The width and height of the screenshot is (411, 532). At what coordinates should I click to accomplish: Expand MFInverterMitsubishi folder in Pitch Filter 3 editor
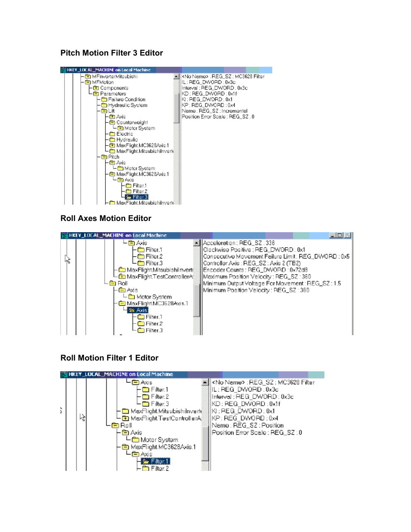88,77
